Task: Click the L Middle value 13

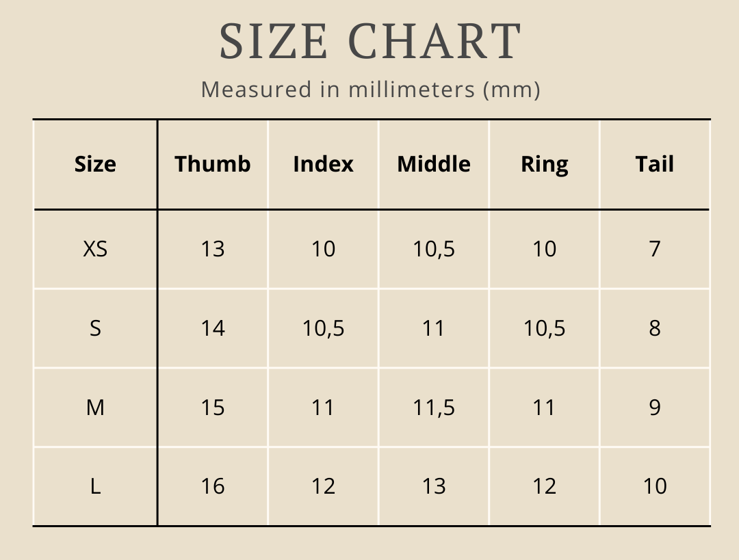Action: (x=434, y=486)
